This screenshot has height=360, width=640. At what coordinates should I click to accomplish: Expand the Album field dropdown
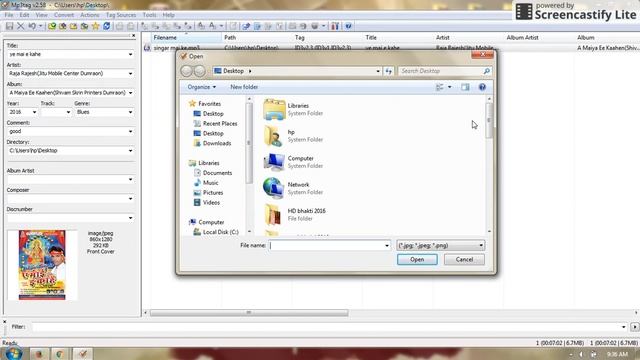(130, 93)
